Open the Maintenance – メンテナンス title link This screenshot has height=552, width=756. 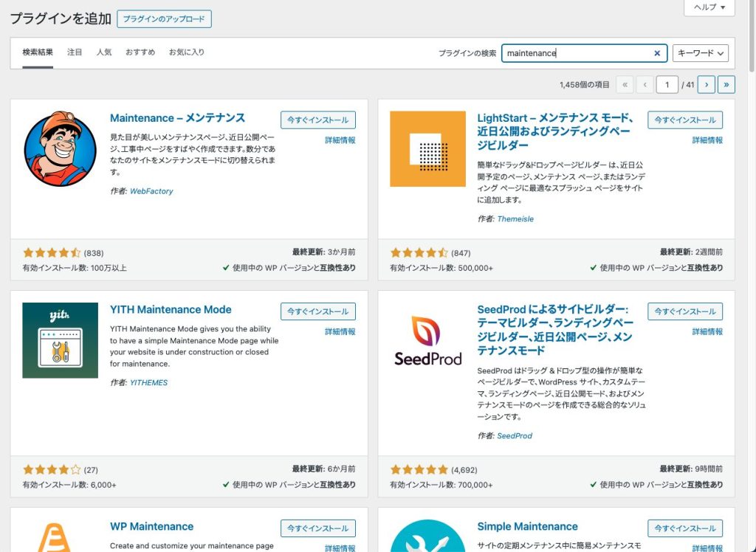177,118
